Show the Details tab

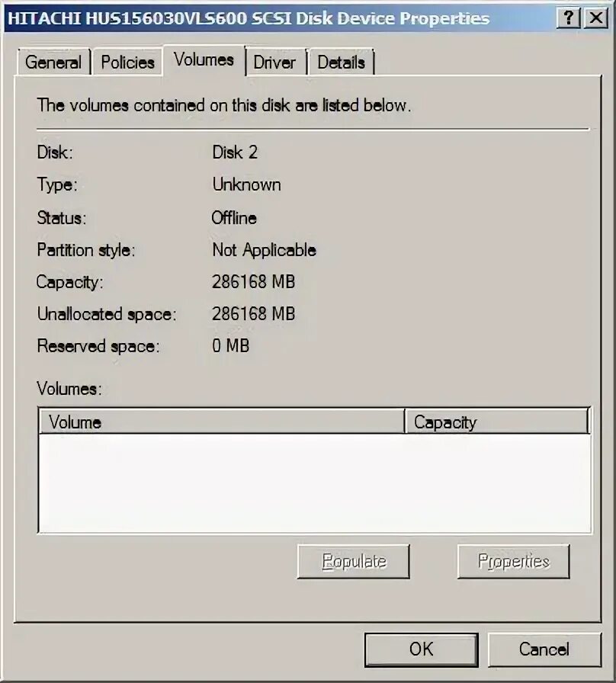[341, 62]
